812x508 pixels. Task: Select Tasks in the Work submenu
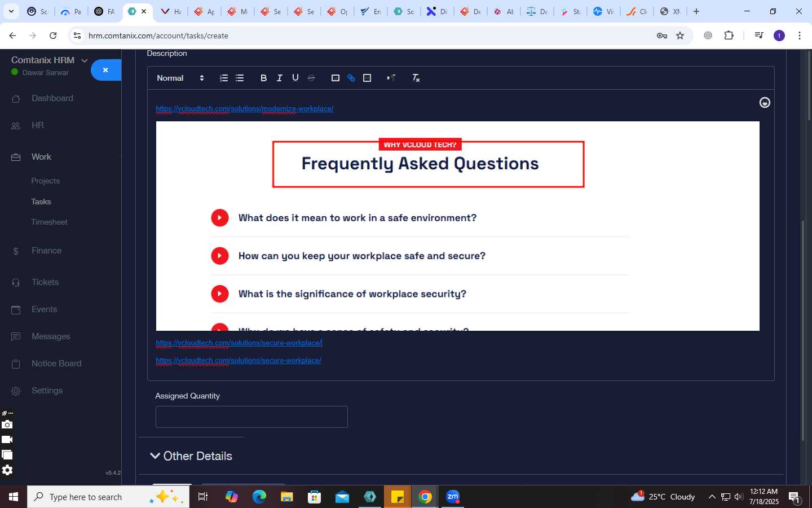[41, 202]
